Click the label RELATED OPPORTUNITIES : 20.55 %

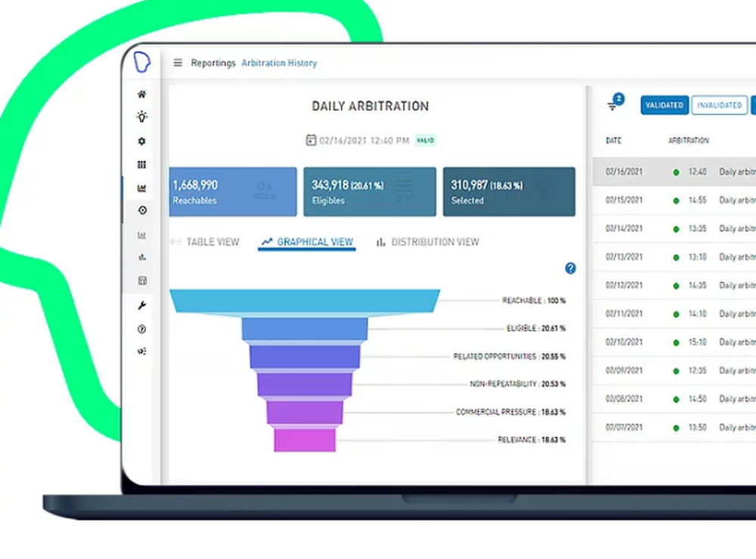[x=509, y=357]
